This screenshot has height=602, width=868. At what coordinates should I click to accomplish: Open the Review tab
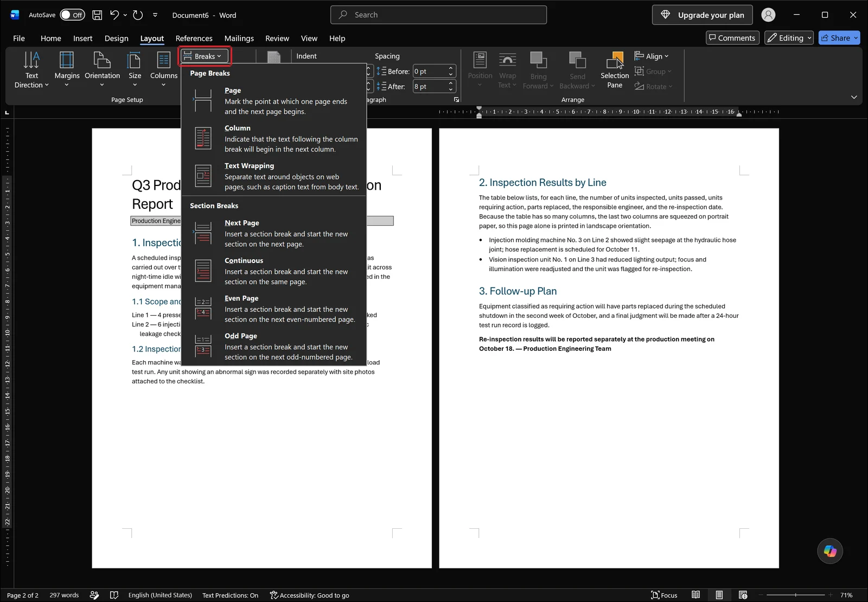click(277, 39)
